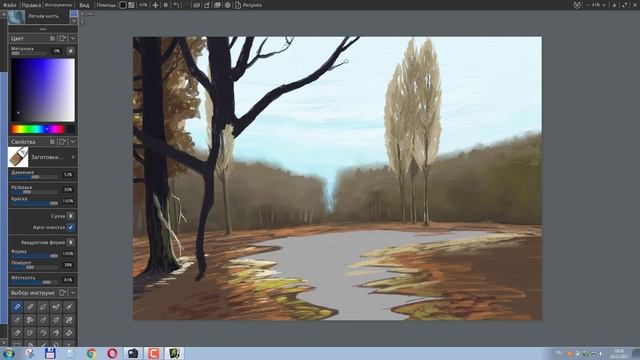Open Opera browser from the taskbar
The image size is (640, 360).
coord(112,353)
